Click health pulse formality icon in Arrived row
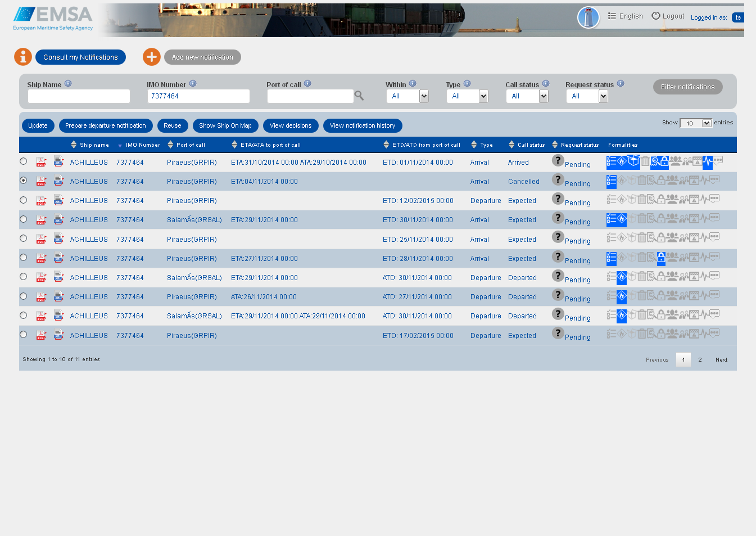Image resolution: width=756 pixels, height=536 pixels. [x=707, y=163]
